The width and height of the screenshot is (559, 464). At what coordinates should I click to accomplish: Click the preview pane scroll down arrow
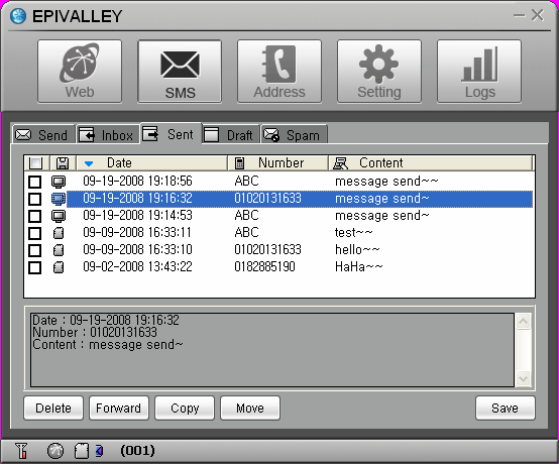click(523, 378)
